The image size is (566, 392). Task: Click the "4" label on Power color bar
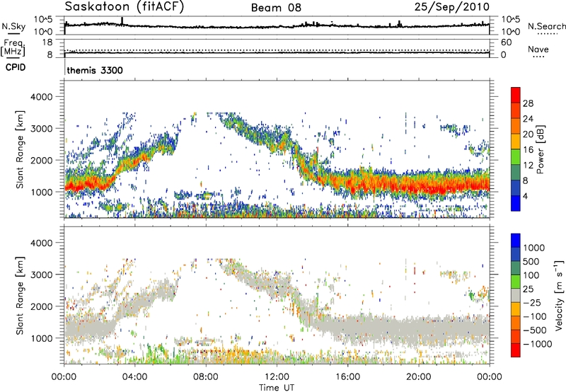click(x=526, y=197)
